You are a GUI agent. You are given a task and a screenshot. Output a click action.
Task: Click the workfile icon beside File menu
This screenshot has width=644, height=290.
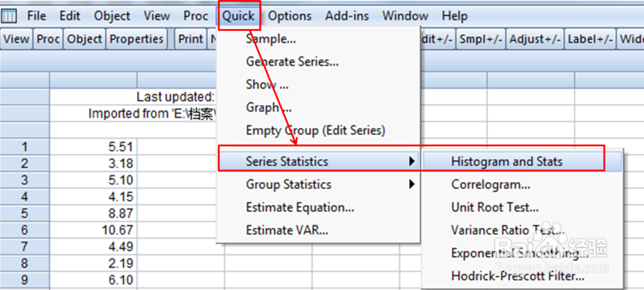10,15
